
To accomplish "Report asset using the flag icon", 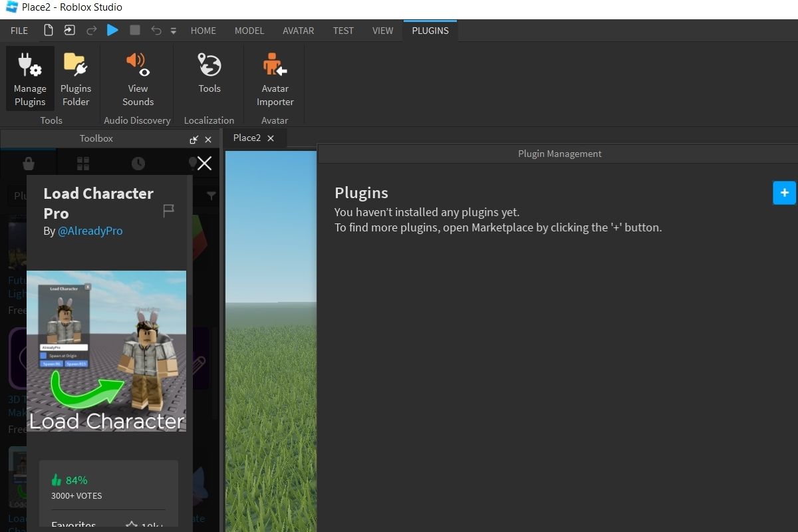I will point(169,211).
